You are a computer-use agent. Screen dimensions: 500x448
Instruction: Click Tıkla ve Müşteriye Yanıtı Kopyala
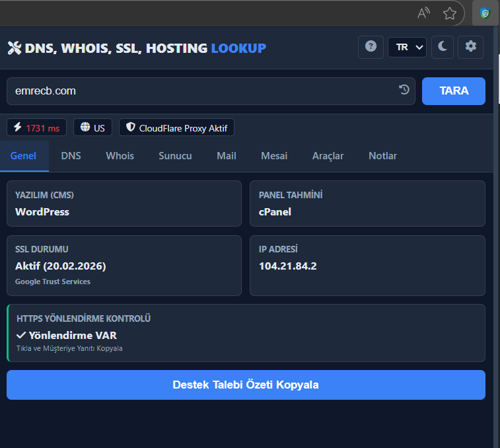point(69,348)
